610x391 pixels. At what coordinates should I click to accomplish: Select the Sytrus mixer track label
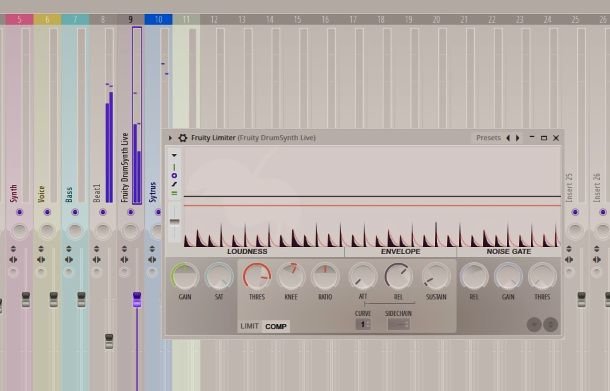click(153, 192)
